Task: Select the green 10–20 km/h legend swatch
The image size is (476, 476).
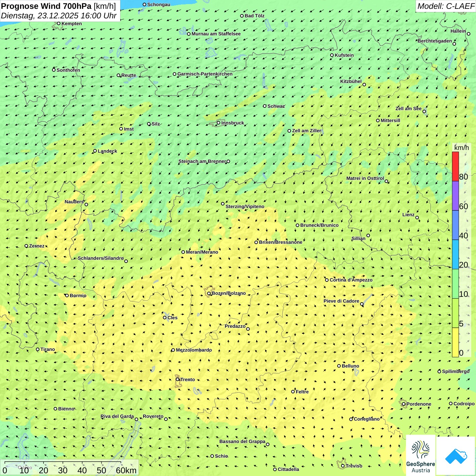Action: pyautogui.click(x=455, y=284)
